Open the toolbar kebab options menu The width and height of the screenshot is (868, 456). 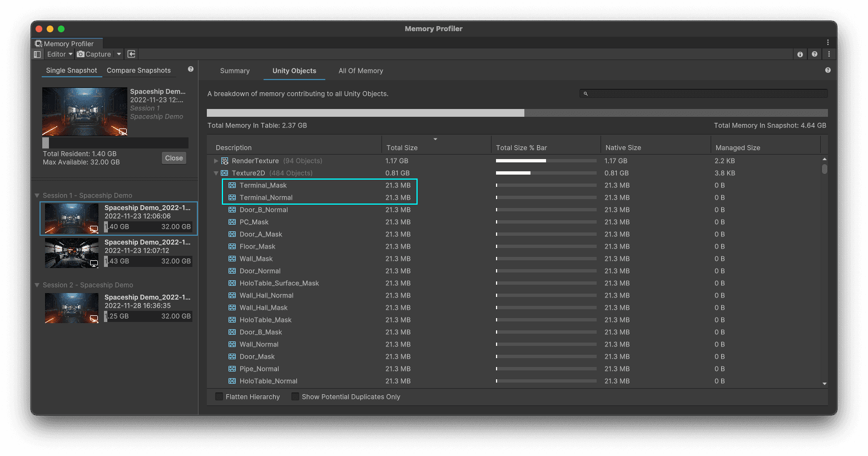tap(829, 54)
